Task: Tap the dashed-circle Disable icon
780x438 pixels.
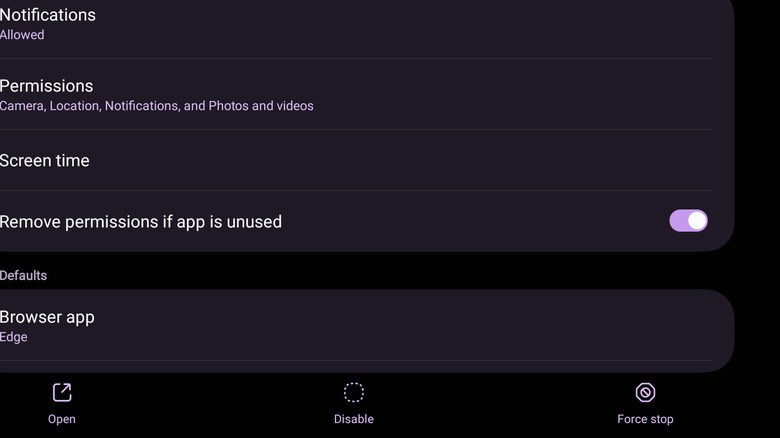Action: (x=353, y=392)
